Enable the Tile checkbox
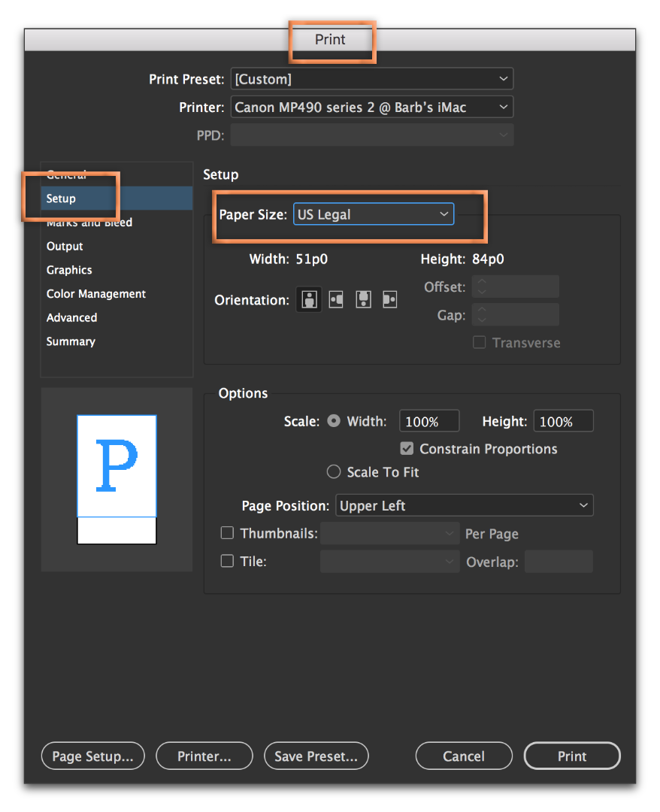The width and height of the screenshot is (660, 812). (227, 561)
